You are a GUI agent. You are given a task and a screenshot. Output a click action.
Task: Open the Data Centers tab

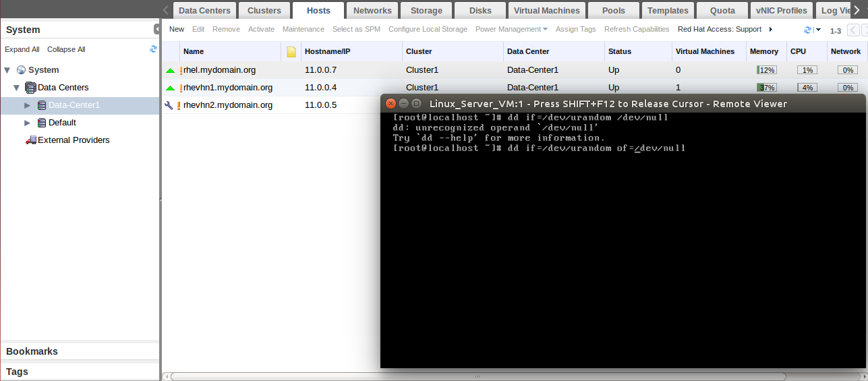204,10
